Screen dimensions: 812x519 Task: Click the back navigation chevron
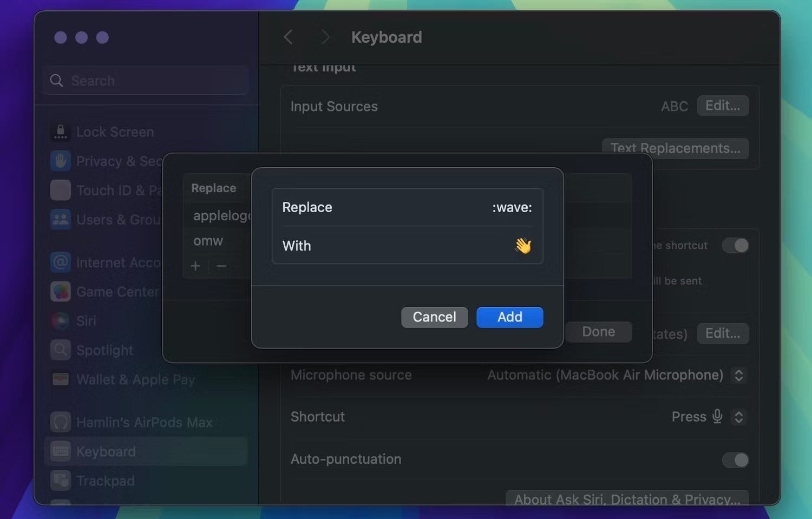288,37
